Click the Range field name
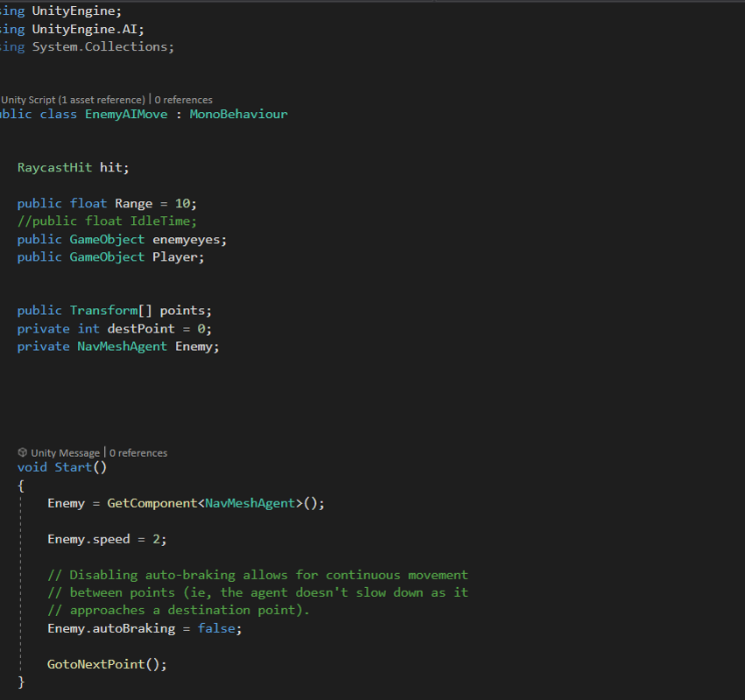 (x=134, y=203)
